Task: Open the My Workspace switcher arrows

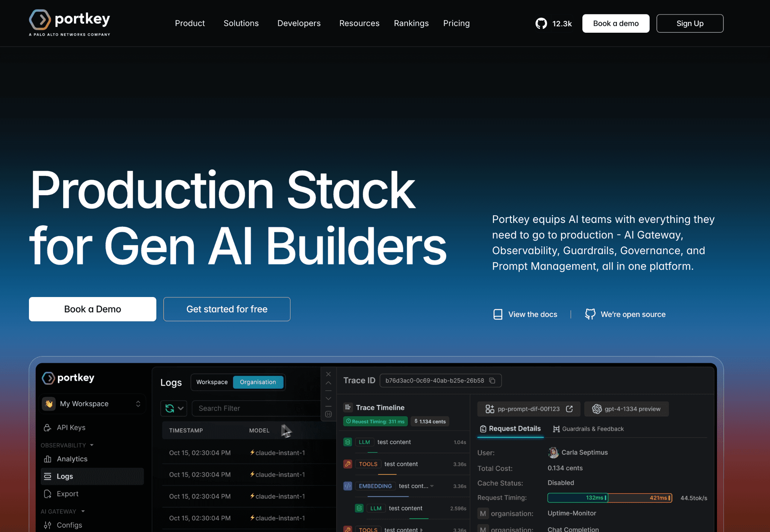Action: pos(138,404)
